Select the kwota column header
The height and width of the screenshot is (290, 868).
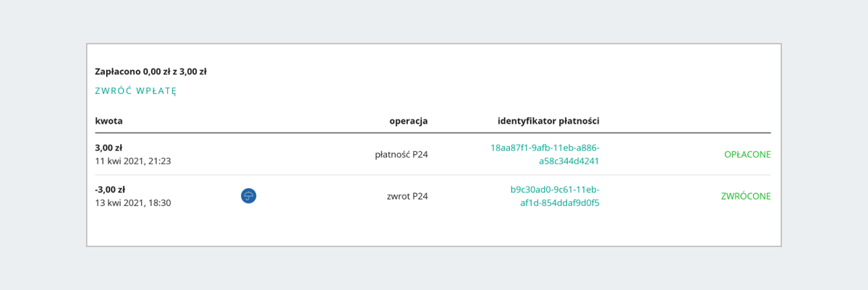tap(109, 121)
